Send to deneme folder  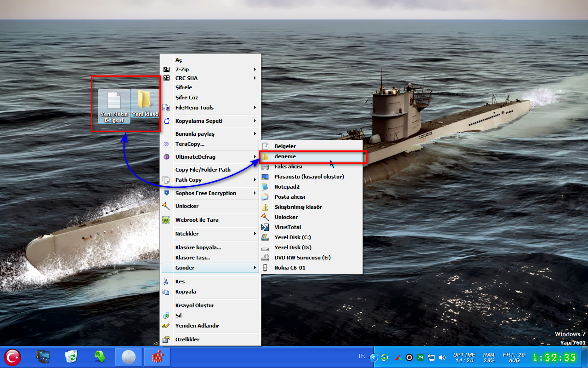pyautogui.click(x=311, y=156)
